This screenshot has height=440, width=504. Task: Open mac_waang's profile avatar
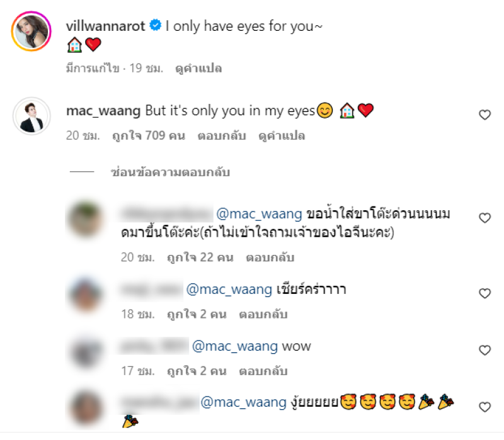coord(31,116)
